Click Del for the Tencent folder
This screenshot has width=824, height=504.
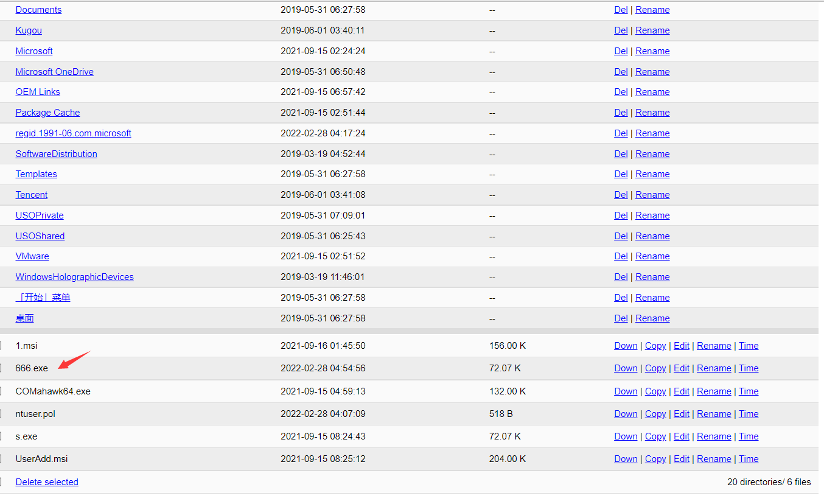621,195
